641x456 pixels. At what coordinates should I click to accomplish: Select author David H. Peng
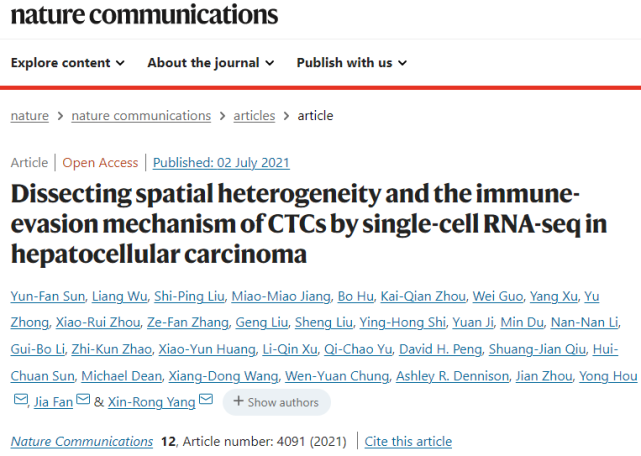[x=445, y=349]
